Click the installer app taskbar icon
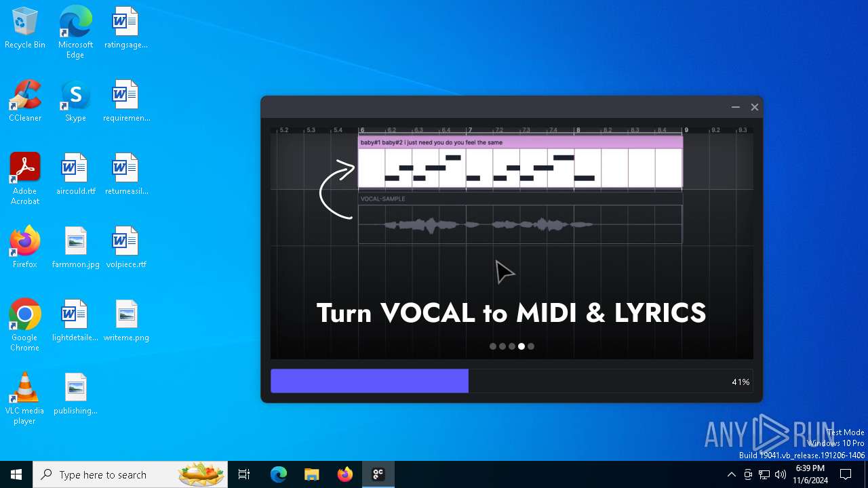This screenshot has width=868, height=488. [378, 474]
